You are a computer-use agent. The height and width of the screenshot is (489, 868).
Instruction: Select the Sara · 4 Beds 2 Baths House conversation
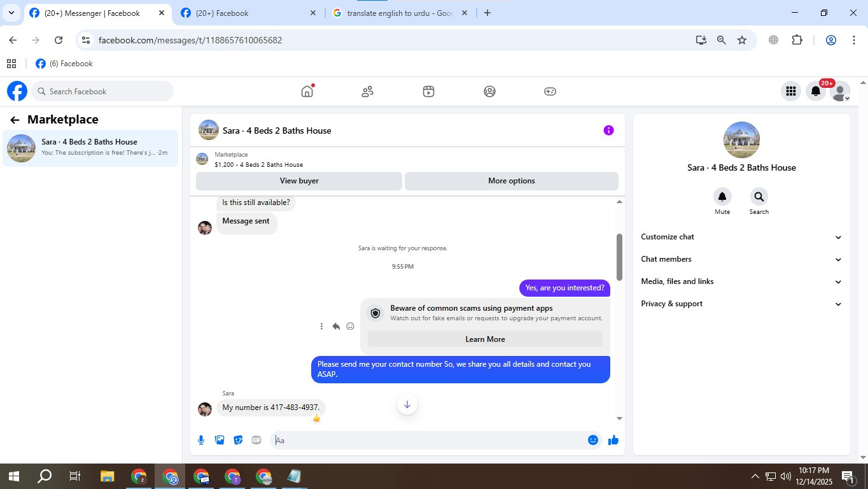pos(90,148)
